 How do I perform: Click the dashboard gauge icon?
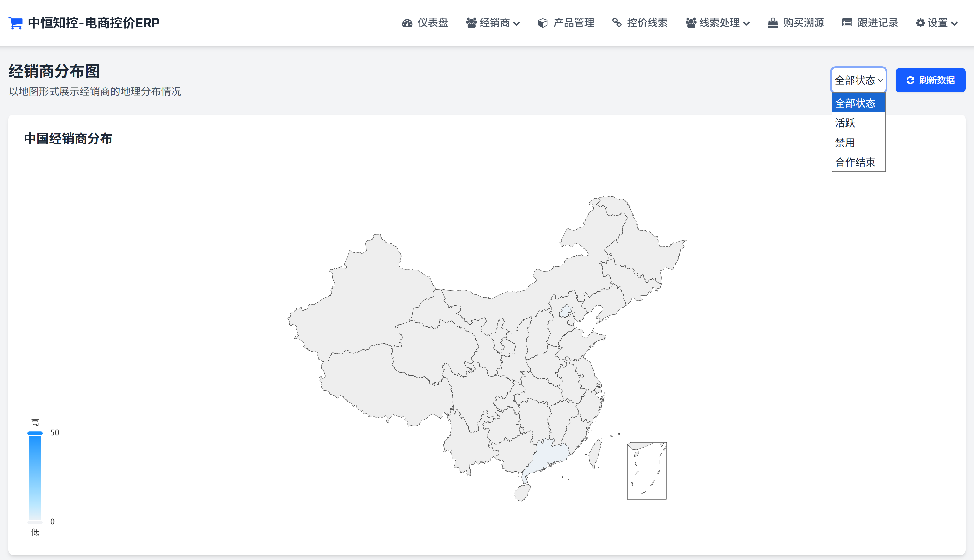407,23
